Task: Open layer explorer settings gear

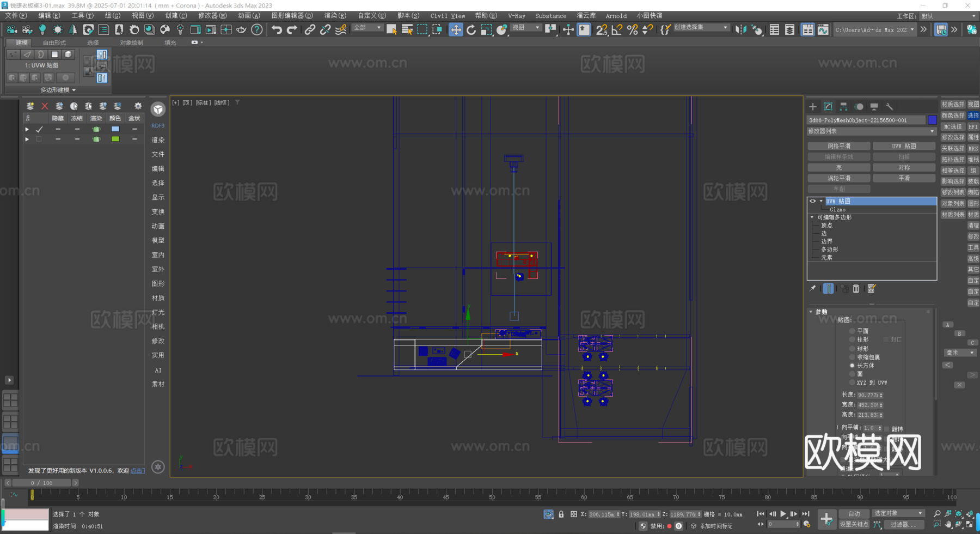Action: (x=138, y=106)
